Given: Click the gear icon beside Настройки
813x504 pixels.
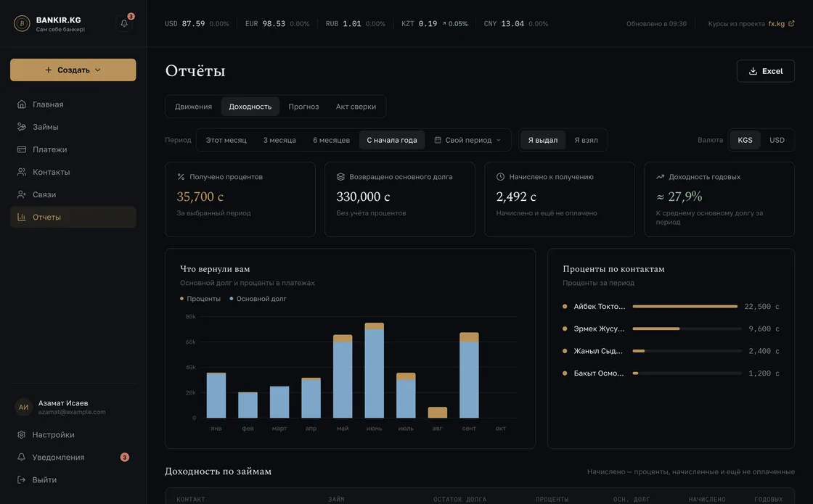Looking at the screenshot, I should pyautogui.click(x=21, y=434).
